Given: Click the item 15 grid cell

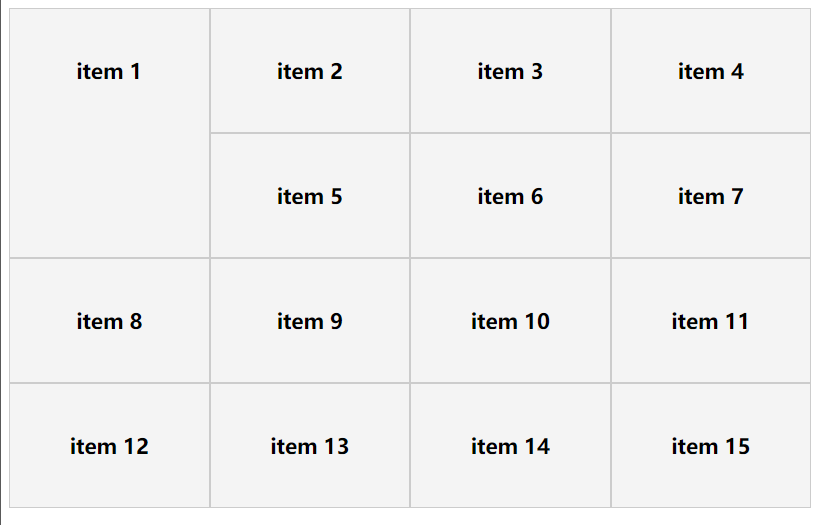Looking at the screenshot, I should click(710, 446).
